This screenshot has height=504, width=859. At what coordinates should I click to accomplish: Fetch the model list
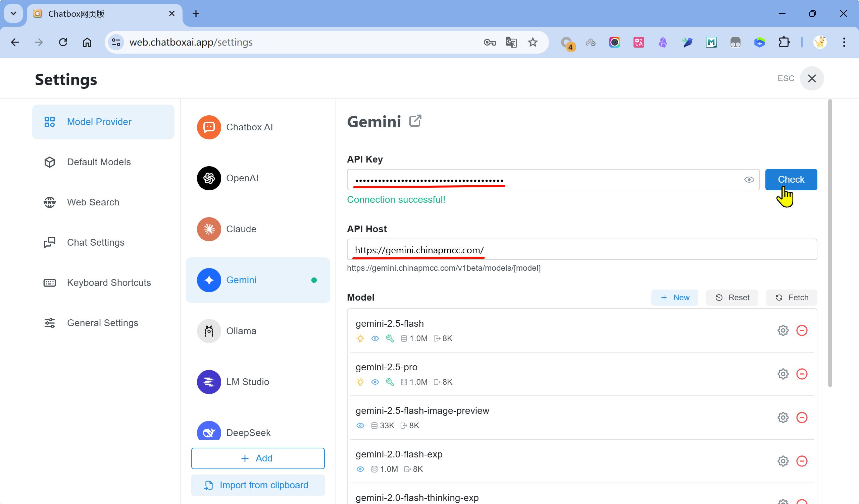click(792, 298)
